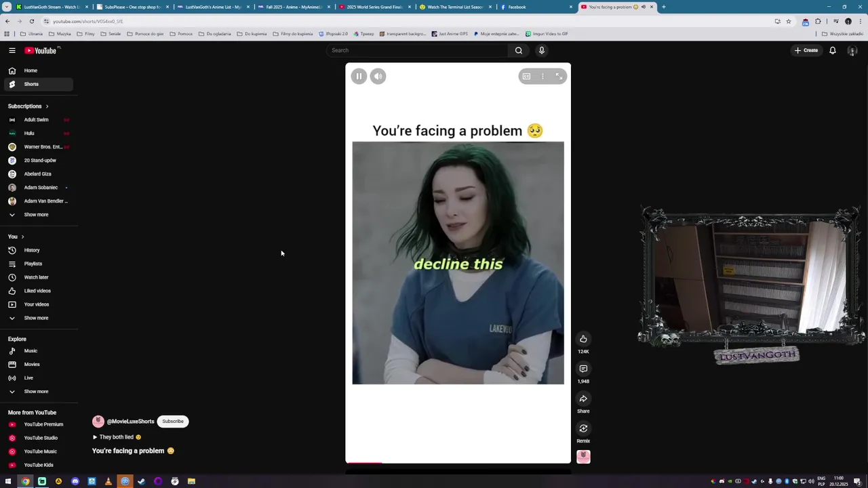Bookmark this page with star icon
Image resolution: width=868 pixels, height=488 pixels.
[x=788, y=21]
